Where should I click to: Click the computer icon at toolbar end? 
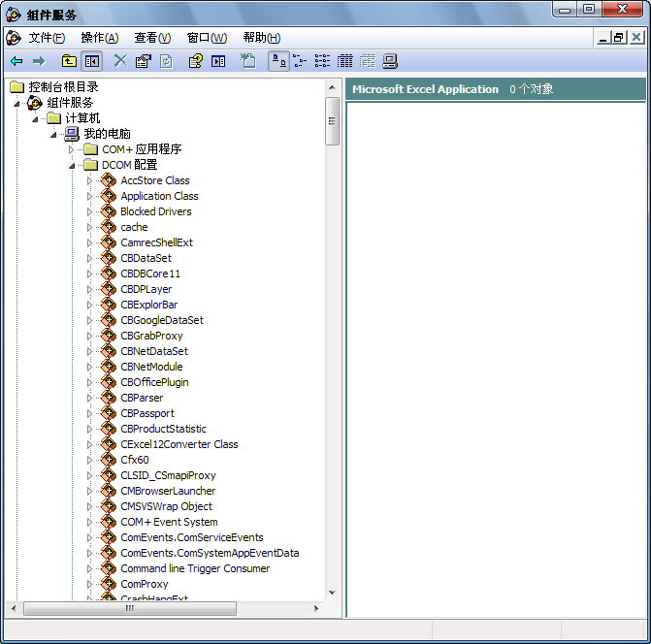click(x=390, y=61)
